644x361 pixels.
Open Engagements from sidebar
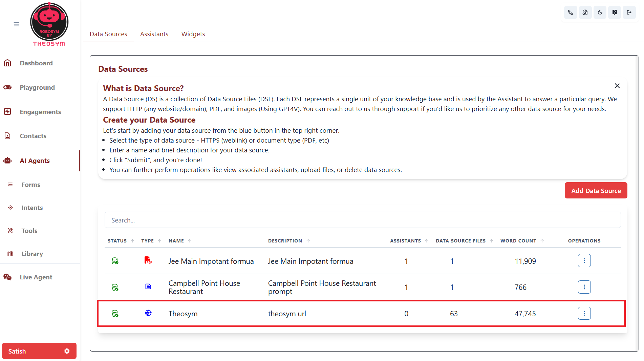(40, 112)
